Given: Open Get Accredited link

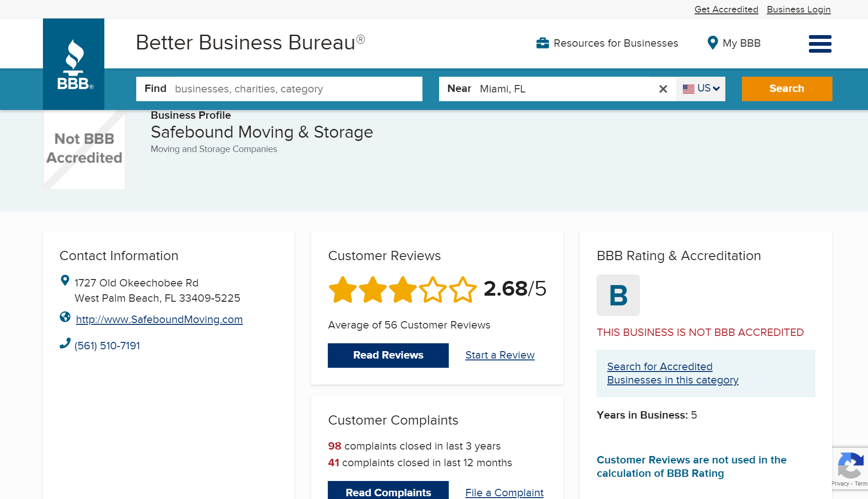Looking at the screenshot, I should coord(726,9).
